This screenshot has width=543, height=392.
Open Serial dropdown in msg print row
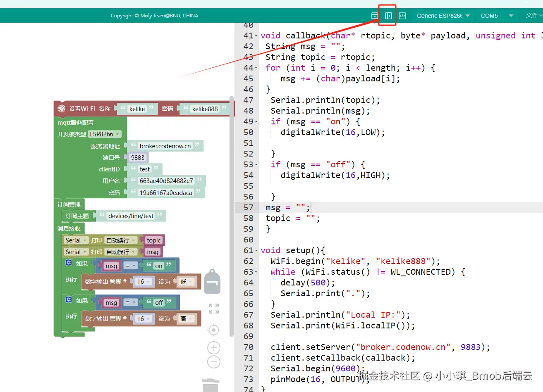[x=76, y=252]
